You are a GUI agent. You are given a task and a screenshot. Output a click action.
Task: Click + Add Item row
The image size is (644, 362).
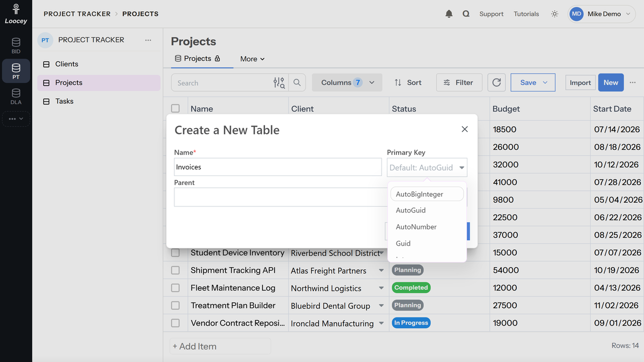[x=220, y=346]
